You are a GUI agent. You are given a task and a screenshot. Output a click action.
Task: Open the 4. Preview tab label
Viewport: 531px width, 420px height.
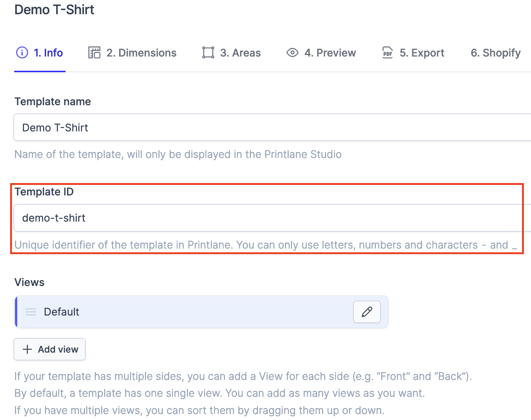pyautogui.click(x=330, y=53)
